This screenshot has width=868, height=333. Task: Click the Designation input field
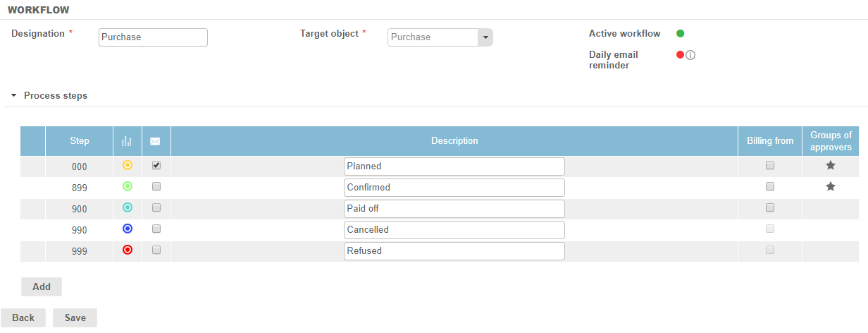coord(153,37)
